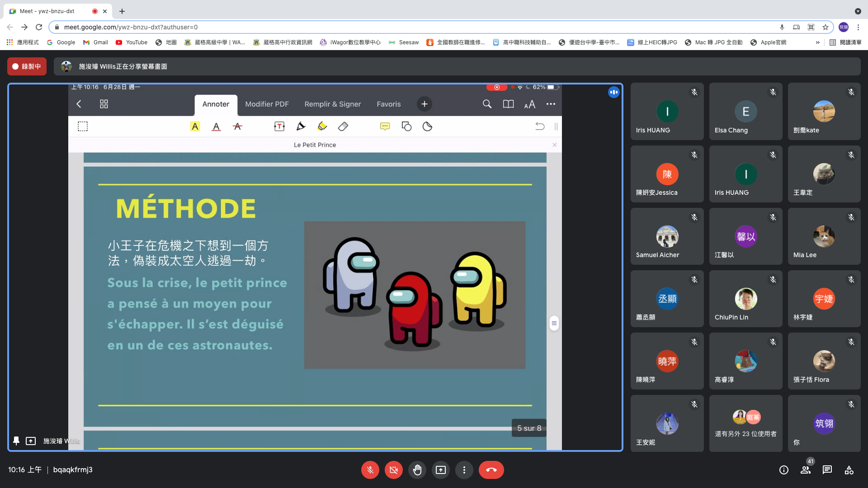Screen dimensions: 868x488
Task: Leave the call
Action: [x=491, y=470]
